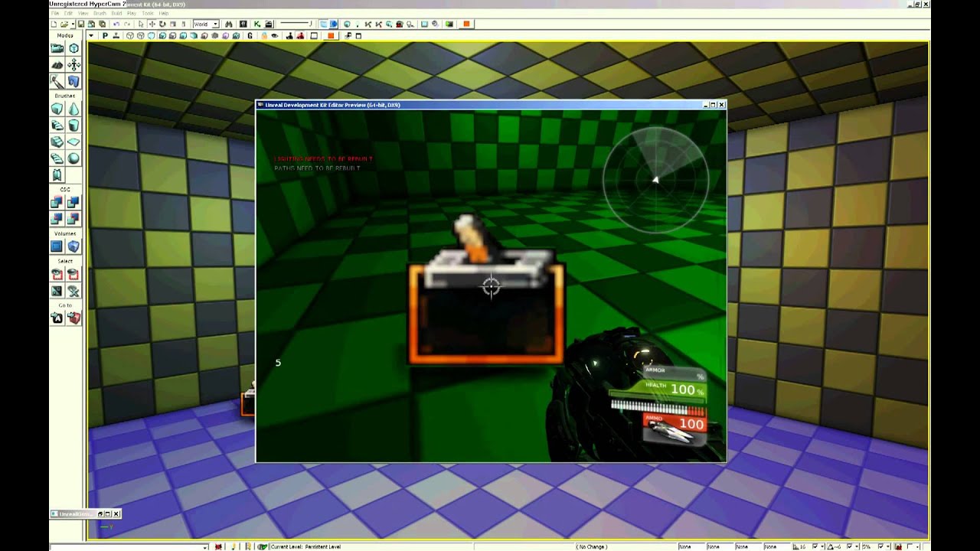The image size is (980, 551).
Task: Create a new level from toolbar
Action: (53, 24)
